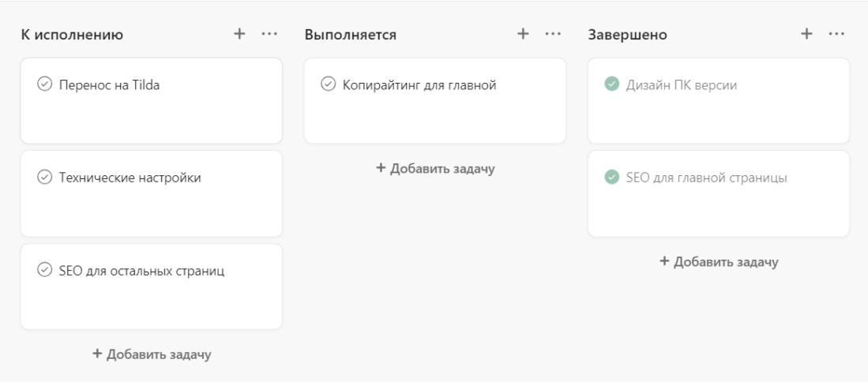
Task: Complete the Копирайтинг для главной task
Action: [x=328, y=84]
